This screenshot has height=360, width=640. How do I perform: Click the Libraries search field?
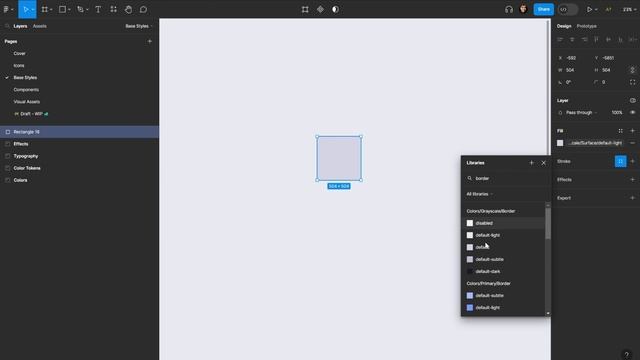(506, 178)
